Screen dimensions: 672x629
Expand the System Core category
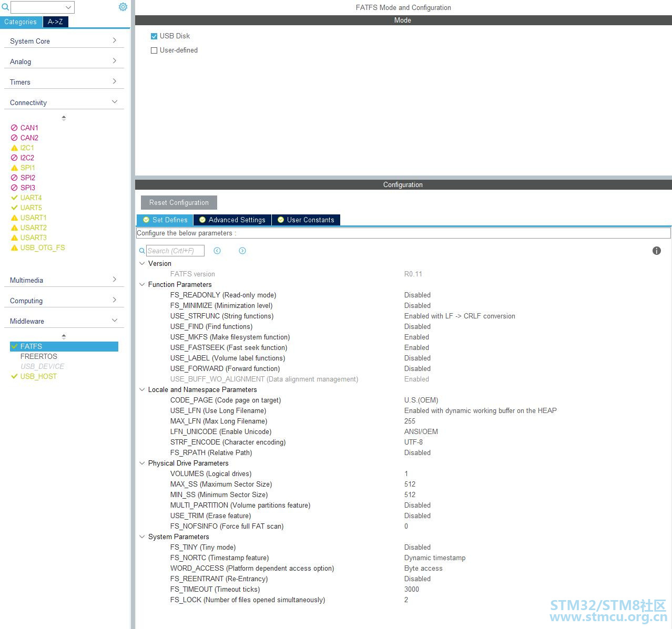(64, 41)
